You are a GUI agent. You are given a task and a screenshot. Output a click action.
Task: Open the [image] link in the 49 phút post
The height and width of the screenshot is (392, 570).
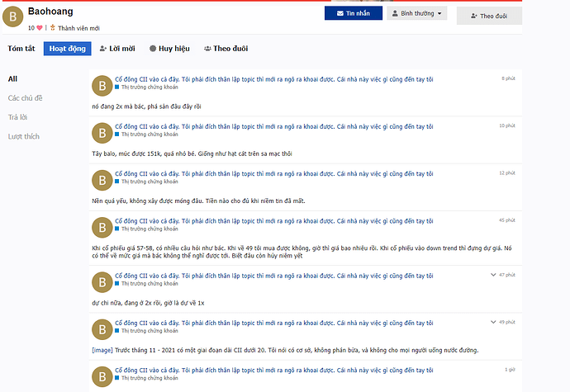pyautogui.click(x=102, y=350)
